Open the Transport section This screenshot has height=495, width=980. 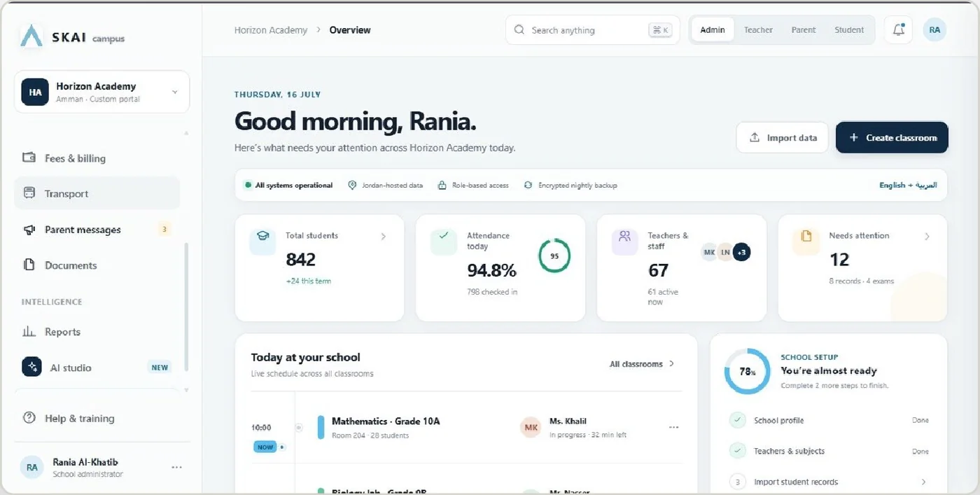click(x=97, y=194)
